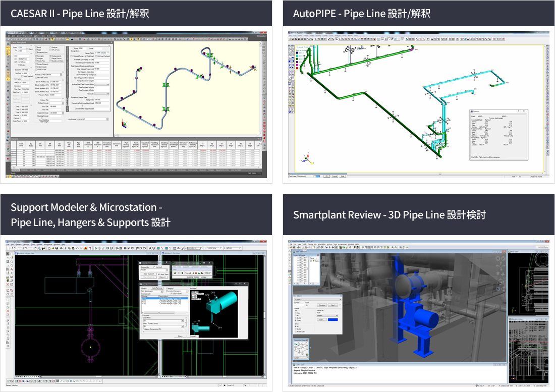
Task: Click Color button in Find Object
Action: pyautogui.click(x=322, y=320)
